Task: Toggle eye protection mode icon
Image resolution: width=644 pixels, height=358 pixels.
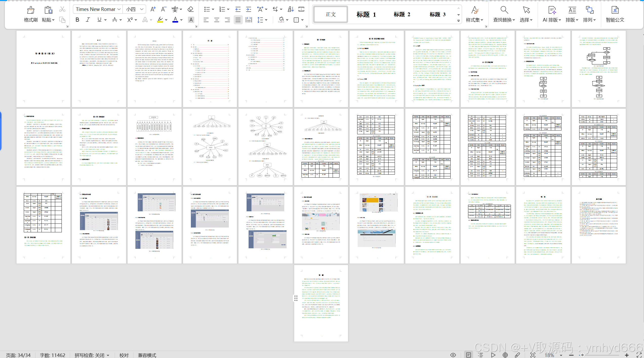Action: click(x=453, y=355)
